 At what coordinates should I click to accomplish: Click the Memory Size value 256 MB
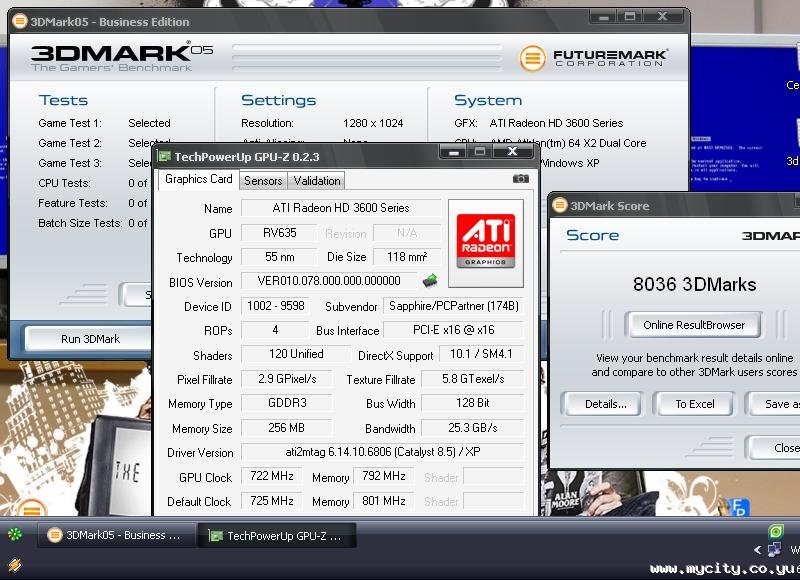click(287, 427)
